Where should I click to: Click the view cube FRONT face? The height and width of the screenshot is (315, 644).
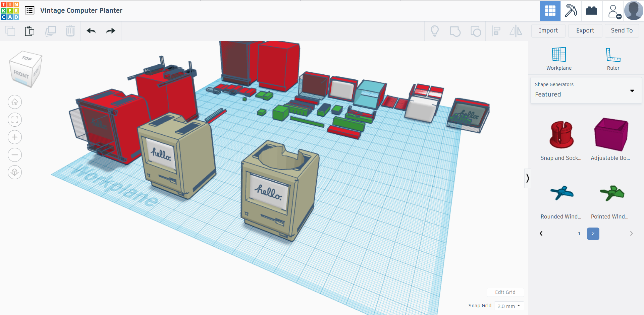[21, 74]
